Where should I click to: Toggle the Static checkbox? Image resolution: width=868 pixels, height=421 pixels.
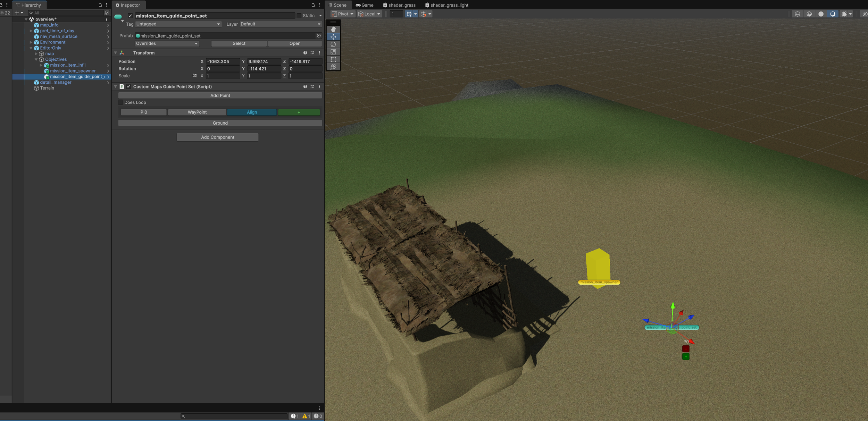pos(299,16)
